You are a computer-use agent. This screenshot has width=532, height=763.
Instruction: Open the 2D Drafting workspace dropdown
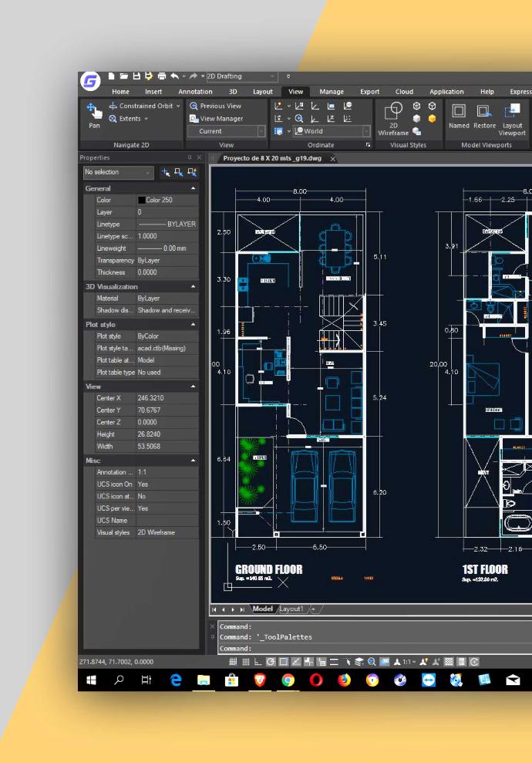(x=241, y=76)
